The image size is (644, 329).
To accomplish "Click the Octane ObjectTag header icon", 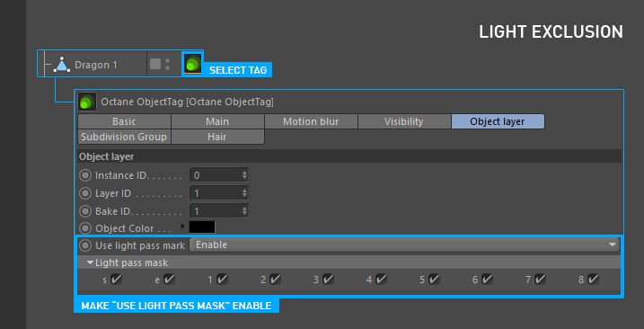I will (87, 102).
